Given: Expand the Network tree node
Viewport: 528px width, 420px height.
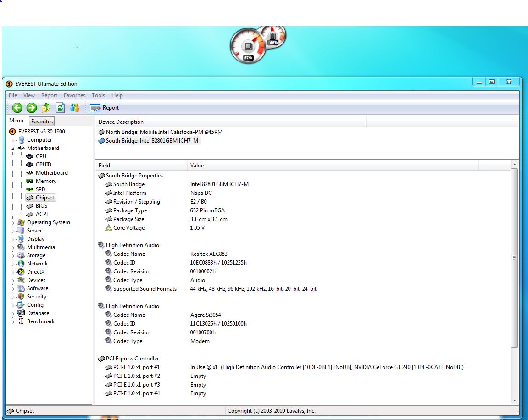Looking at the screenshot, I should click(x=13, y=264).
